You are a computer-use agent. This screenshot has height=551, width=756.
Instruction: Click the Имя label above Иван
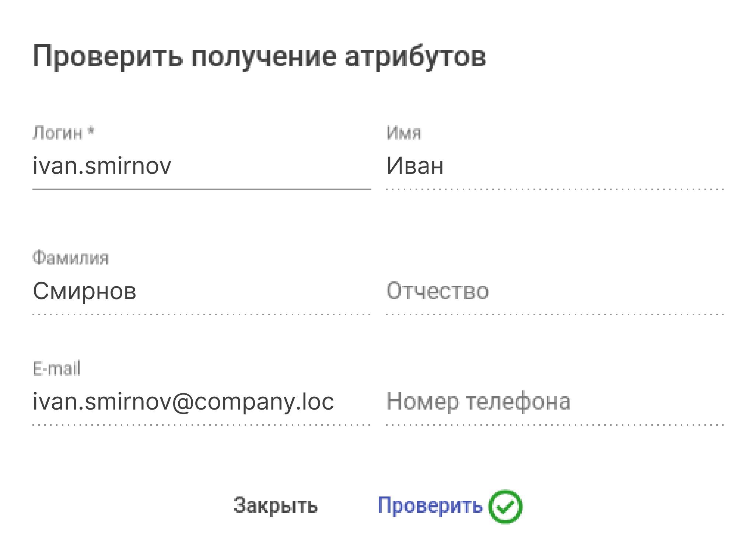(x=403, y=133)
